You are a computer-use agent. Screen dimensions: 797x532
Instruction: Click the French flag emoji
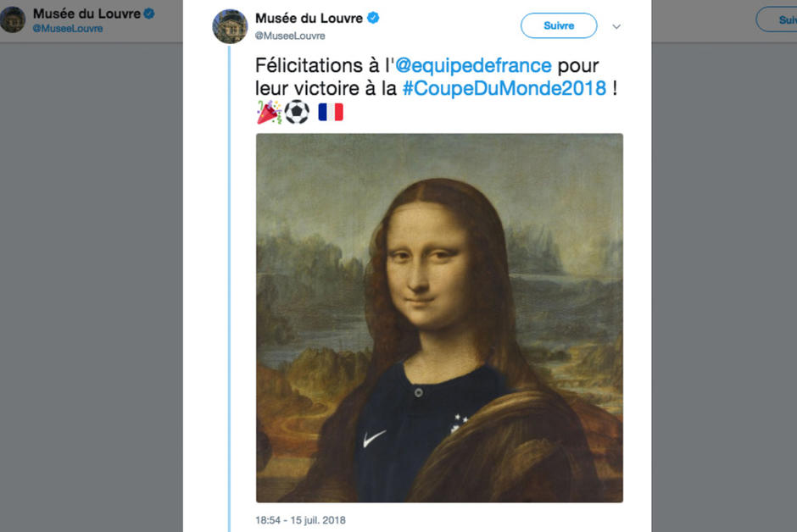point(331,111)
